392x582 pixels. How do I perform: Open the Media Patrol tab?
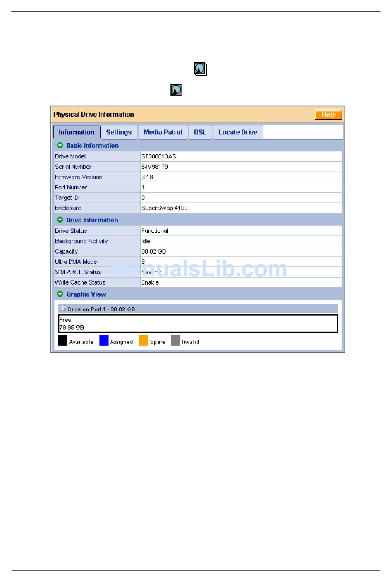point(163,132)
